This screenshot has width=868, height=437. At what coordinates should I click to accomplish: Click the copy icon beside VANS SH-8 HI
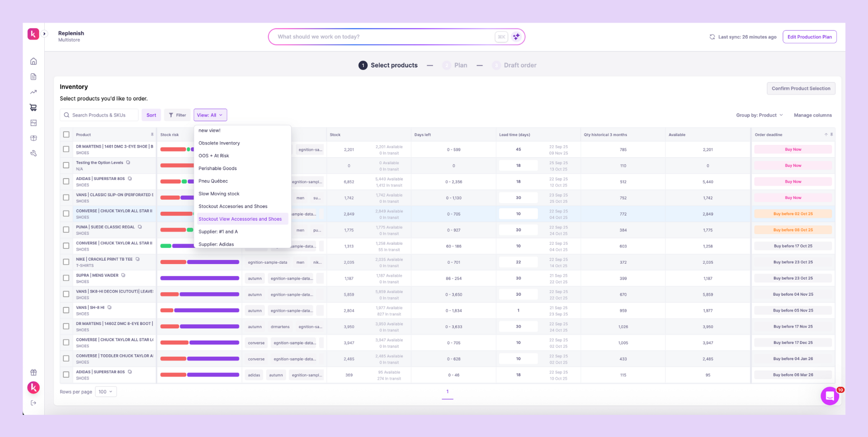(109, 308)
